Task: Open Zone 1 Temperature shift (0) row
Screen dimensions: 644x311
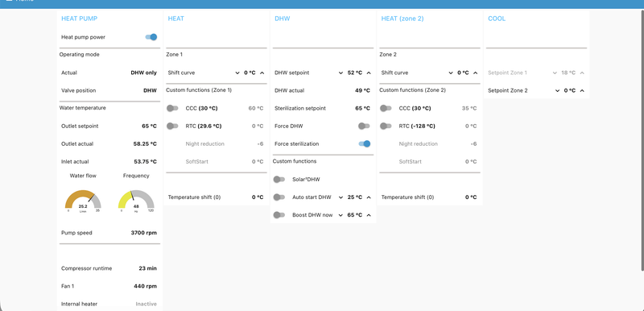Action: coord(216,197)
